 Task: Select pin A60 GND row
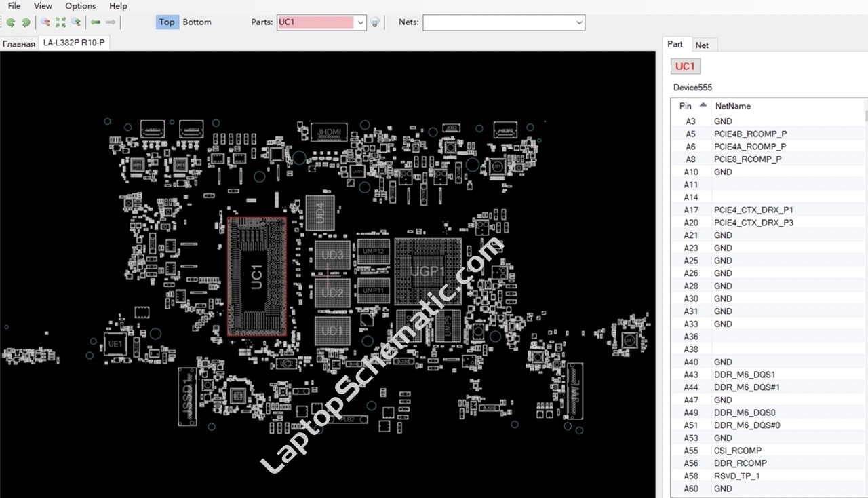768,489
